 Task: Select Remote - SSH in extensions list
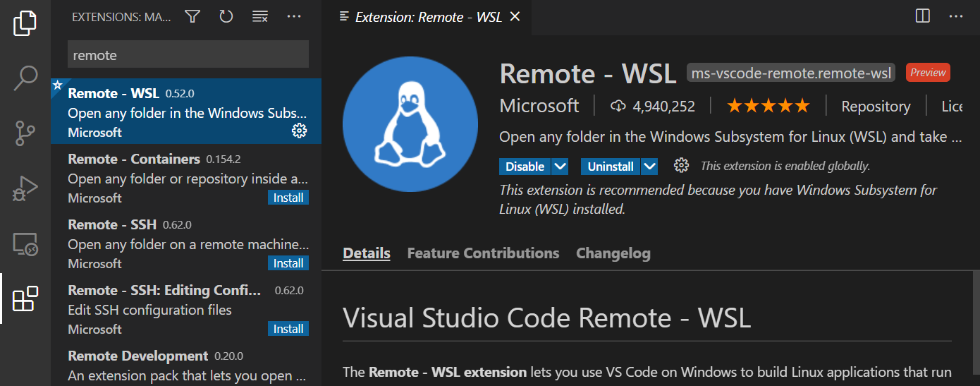[x=186, y=242]
